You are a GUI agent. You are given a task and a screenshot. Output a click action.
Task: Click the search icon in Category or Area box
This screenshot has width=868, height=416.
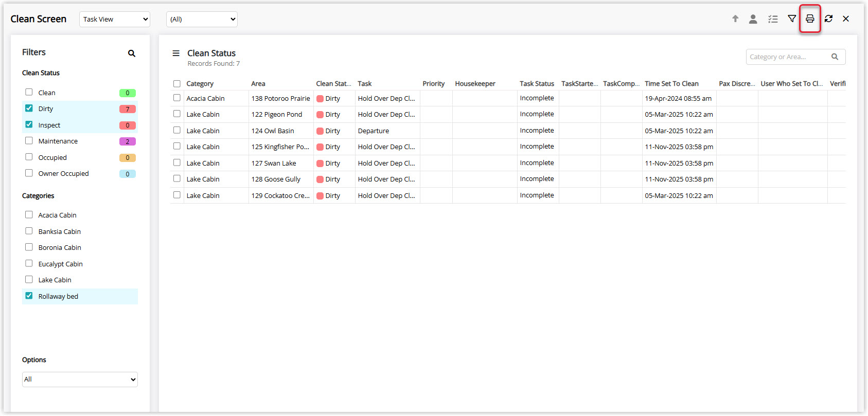click(835, 57)
